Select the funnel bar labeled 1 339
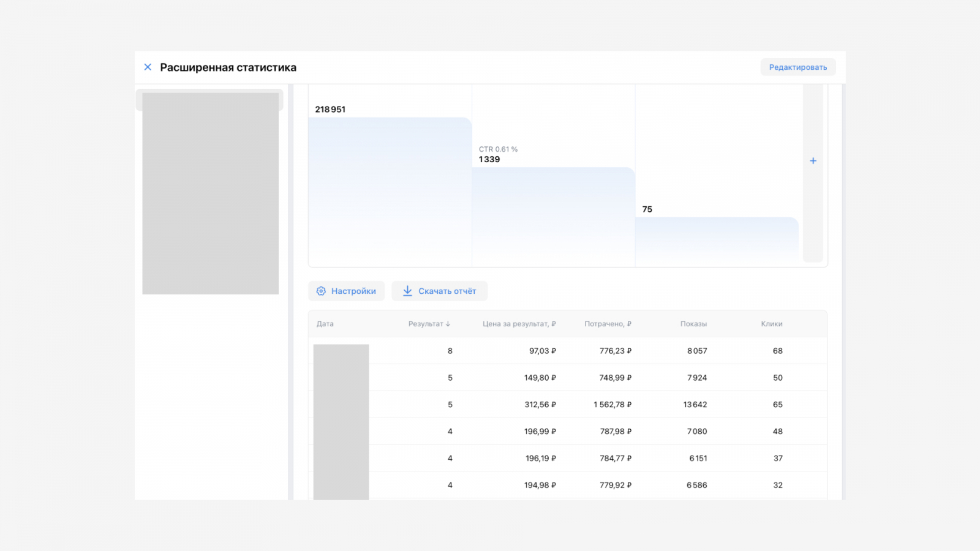The height and width of the screenshot is (551, 980). click(x=554, y=217)
